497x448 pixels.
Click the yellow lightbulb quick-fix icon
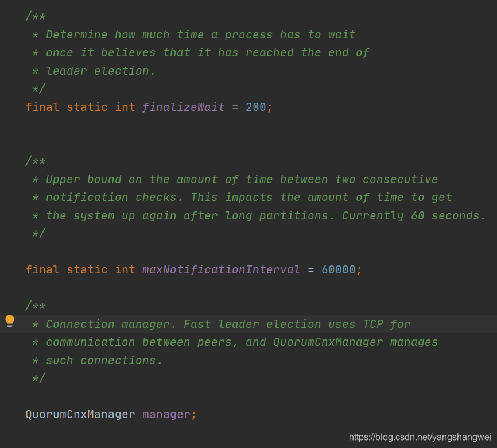tap(10, 321)
